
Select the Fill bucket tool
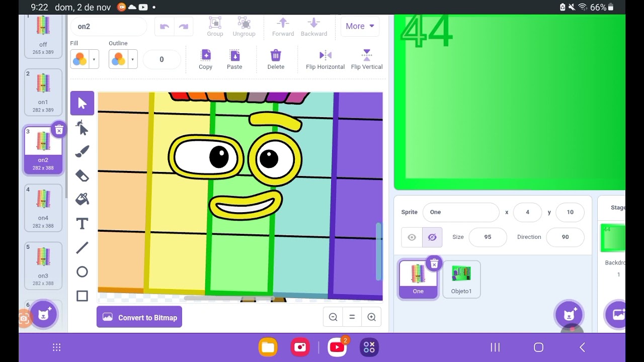[82, 199]
